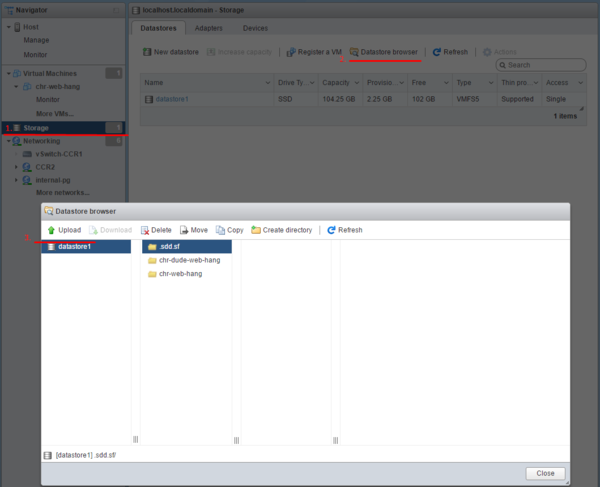Click the Copy file icon
This screenshot has height=487, width=600.
click(x=220, y=230)
